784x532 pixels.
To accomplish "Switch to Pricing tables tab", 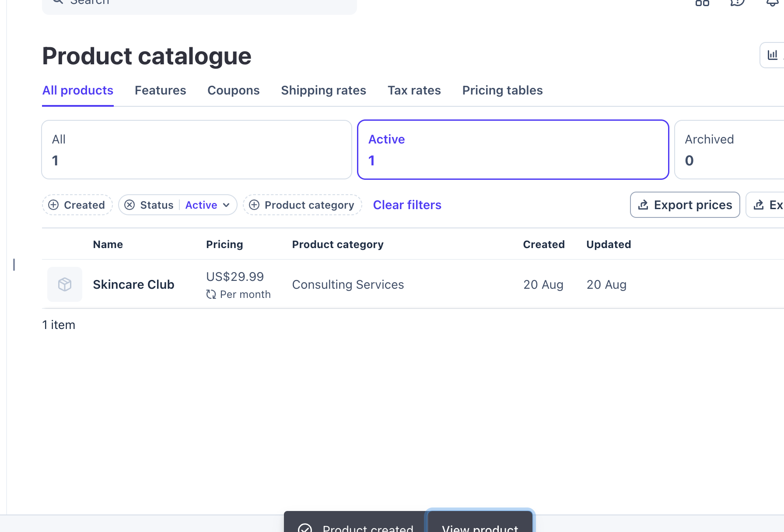I will 503,91.
